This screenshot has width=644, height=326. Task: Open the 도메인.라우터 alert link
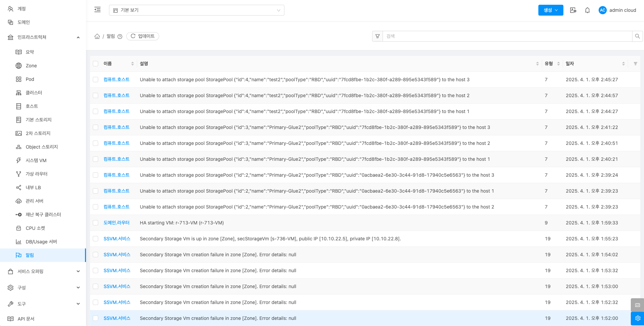tap(116, 223)
